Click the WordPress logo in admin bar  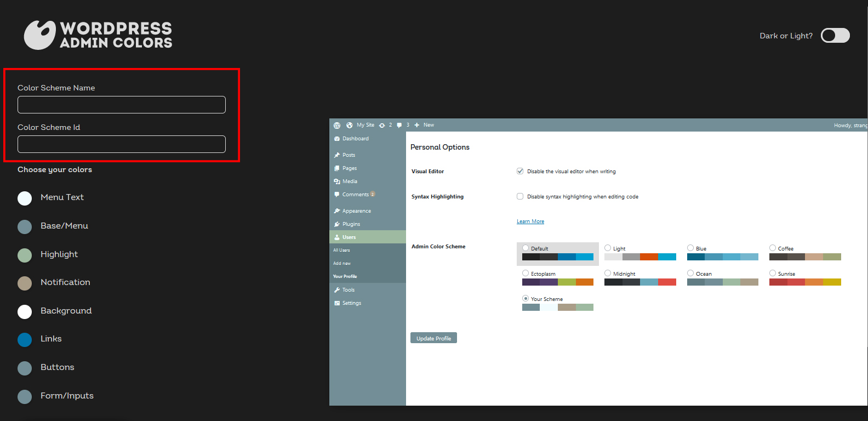[x=337, y=126]
